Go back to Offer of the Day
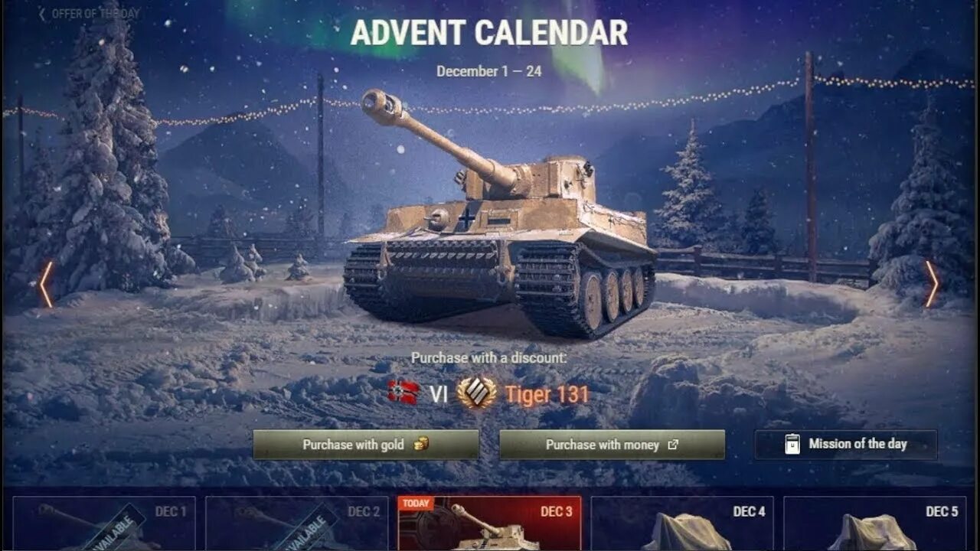 (89, 14)
